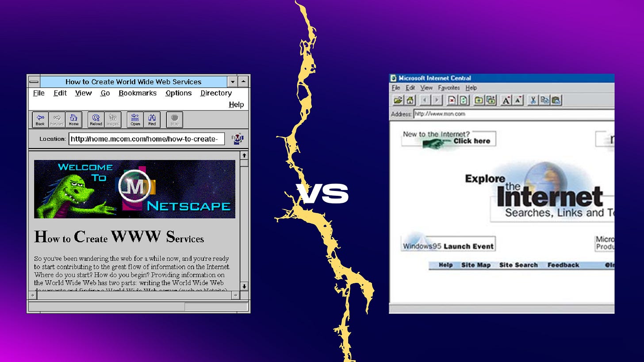Click the Back button in Netscape toolbar
The height and width of the screenshot is (362, 644).
coord(40,119)
